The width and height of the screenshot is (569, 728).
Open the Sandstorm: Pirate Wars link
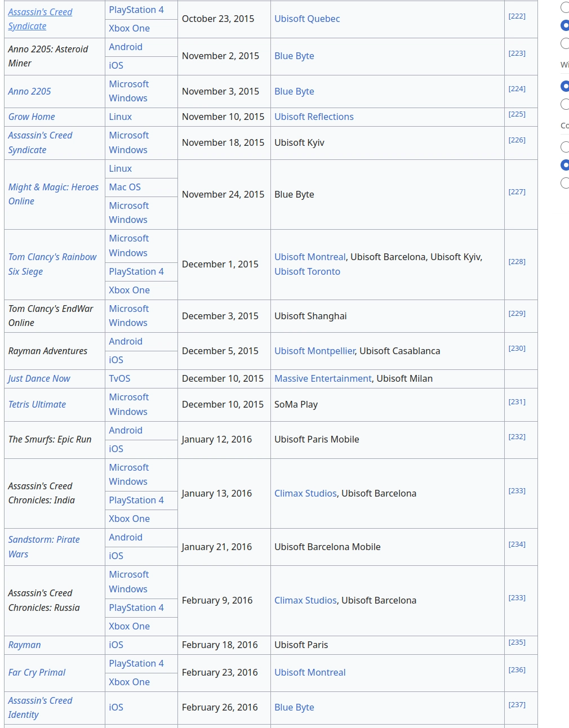[44, 547]
